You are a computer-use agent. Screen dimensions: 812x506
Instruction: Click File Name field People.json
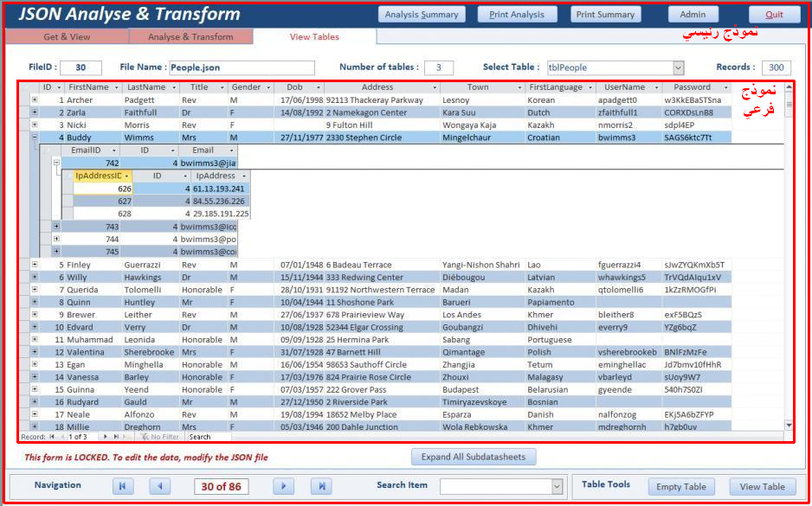pos(242,67)
